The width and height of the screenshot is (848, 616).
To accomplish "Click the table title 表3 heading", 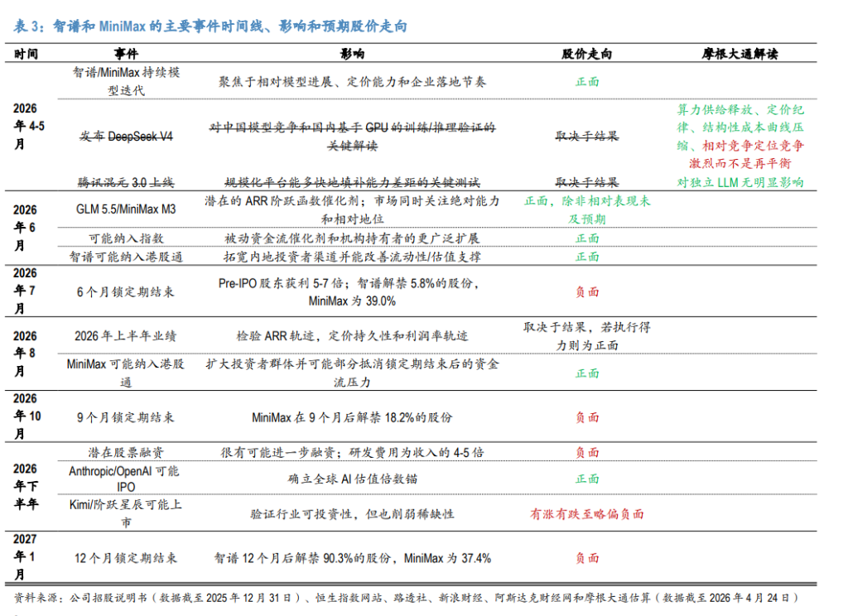I will [210, 26].
